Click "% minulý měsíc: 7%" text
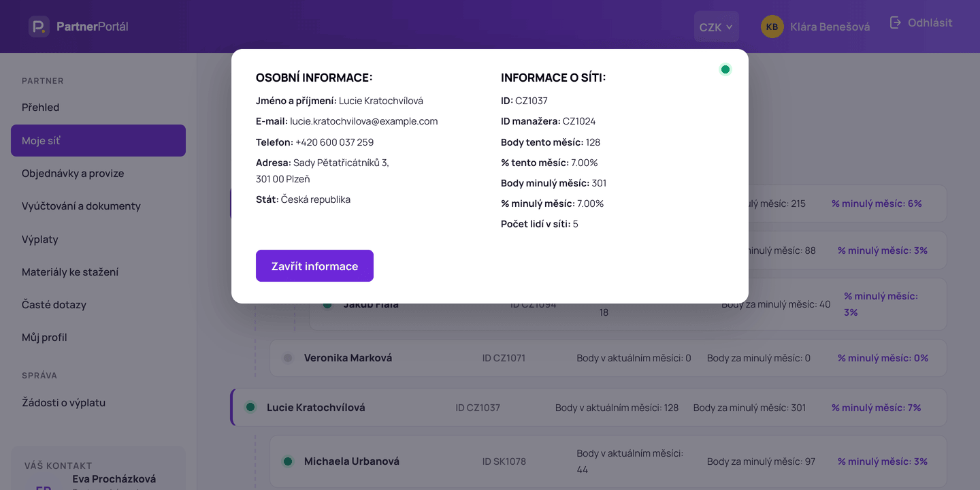Image resolution: width=980 pixels, height=490 pixels. coord(876,408)
